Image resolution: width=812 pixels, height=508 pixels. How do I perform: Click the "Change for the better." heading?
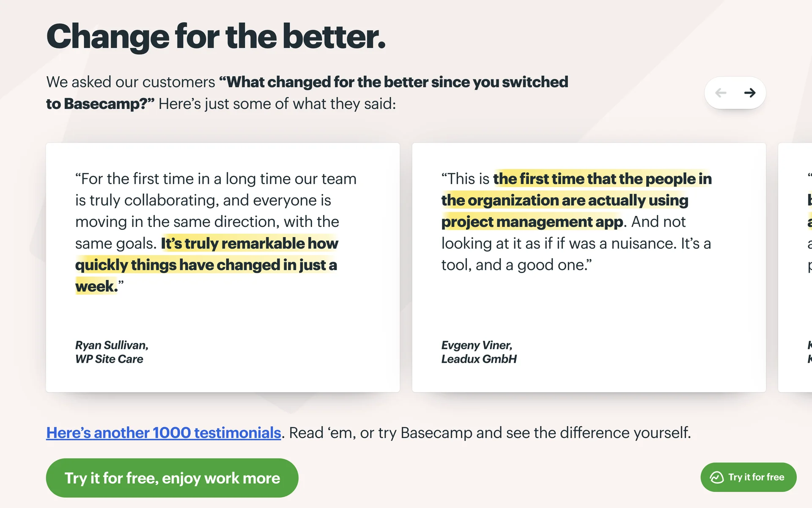pos(216,37)
